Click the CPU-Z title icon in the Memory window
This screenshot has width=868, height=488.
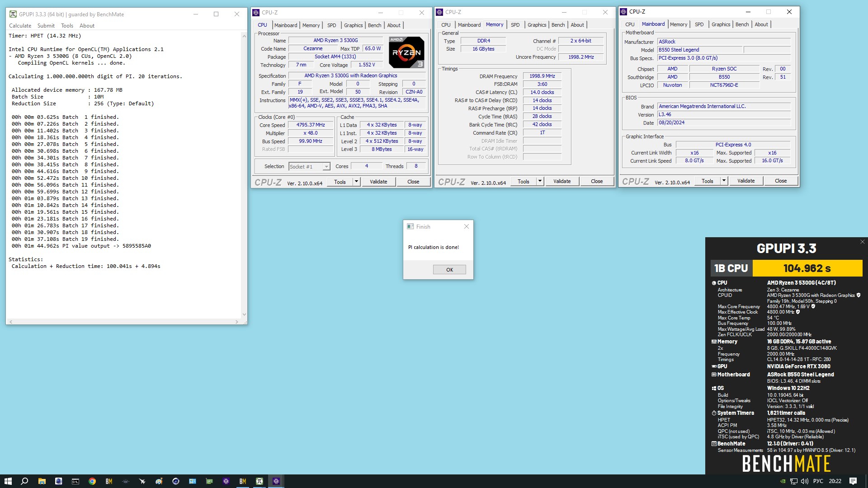(x=439, y=12)
